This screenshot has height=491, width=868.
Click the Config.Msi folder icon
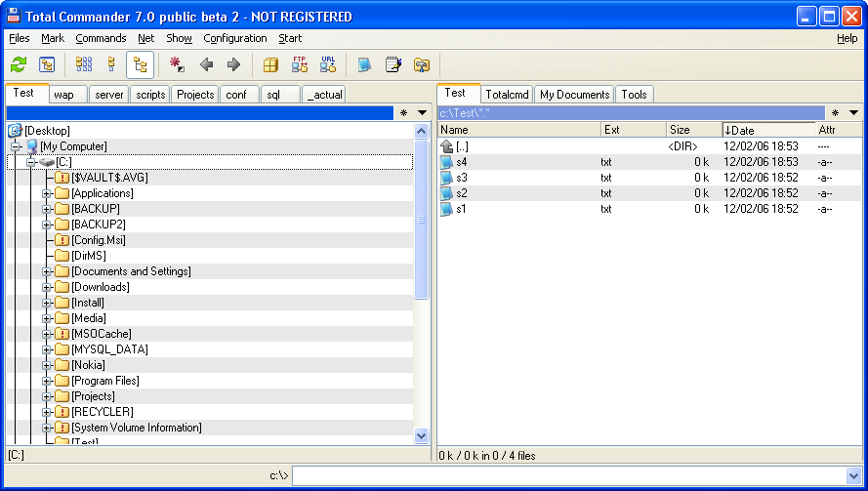pyautogui.click(x=62, y=240)
